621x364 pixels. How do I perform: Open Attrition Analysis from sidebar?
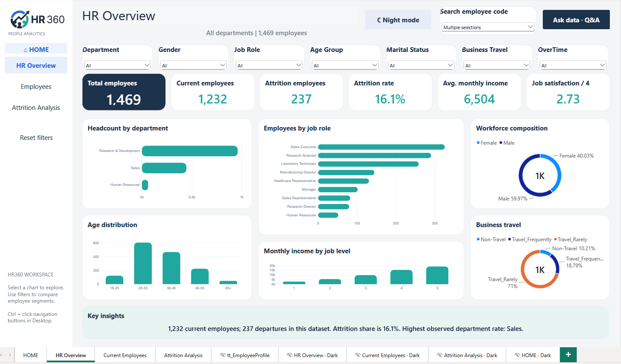36,107
